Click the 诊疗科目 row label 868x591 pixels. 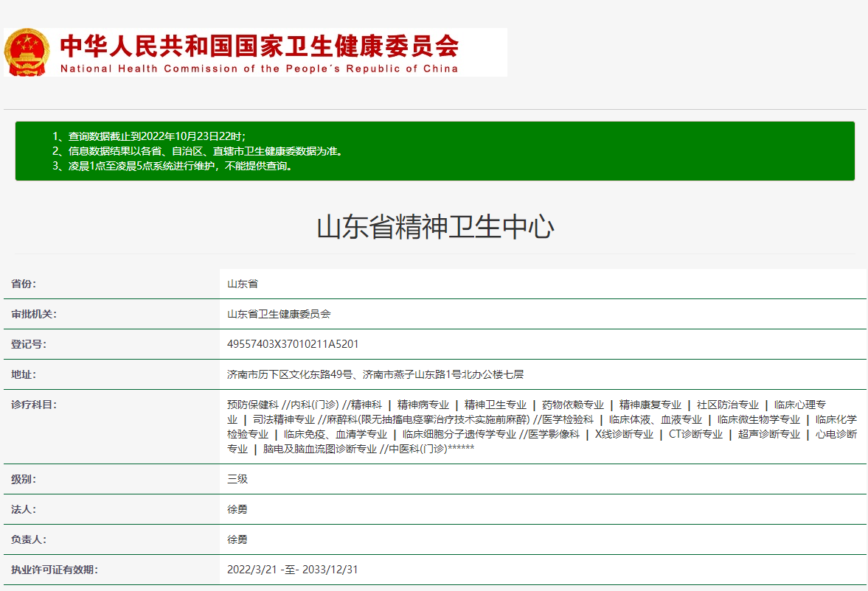click(x=34, y=405)
